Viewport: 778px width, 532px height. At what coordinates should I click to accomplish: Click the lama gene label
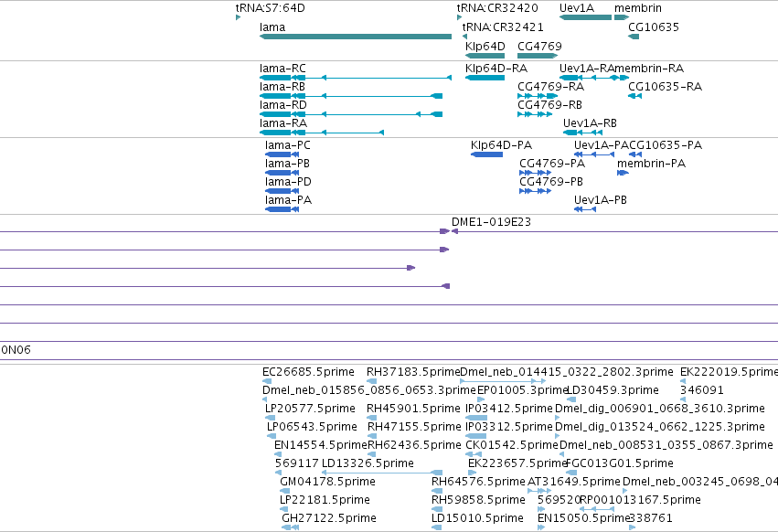point(272,27)
